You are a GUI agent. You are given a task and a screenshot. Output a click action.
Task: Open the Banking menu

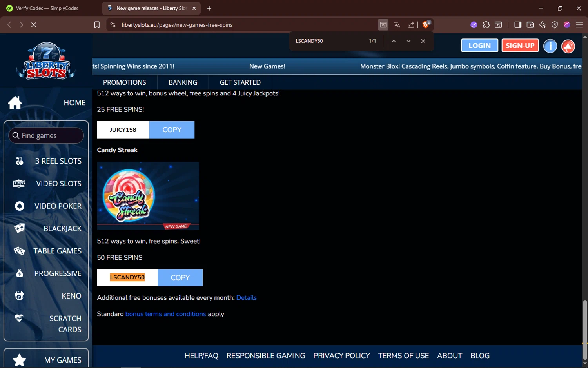[183, 82]
